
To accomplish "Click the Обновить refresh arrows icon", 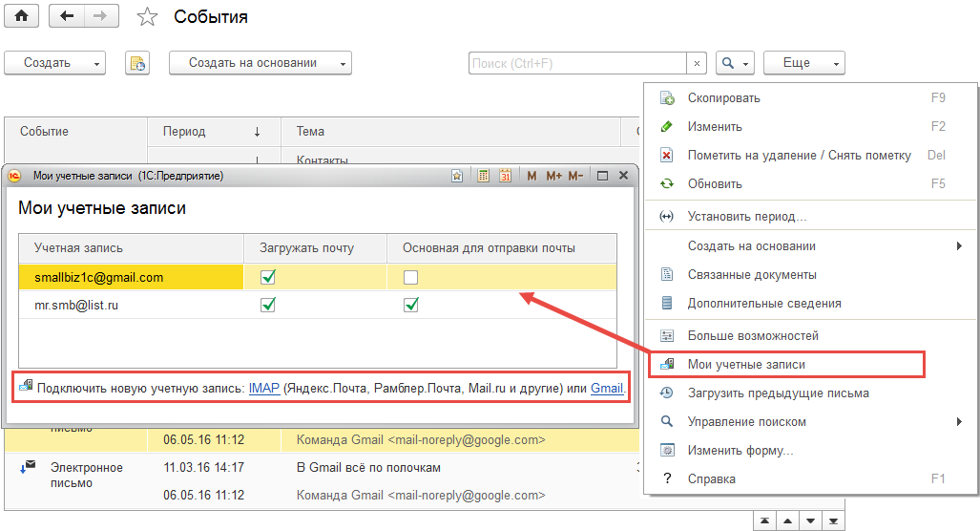I will click(x=667, y=184).
